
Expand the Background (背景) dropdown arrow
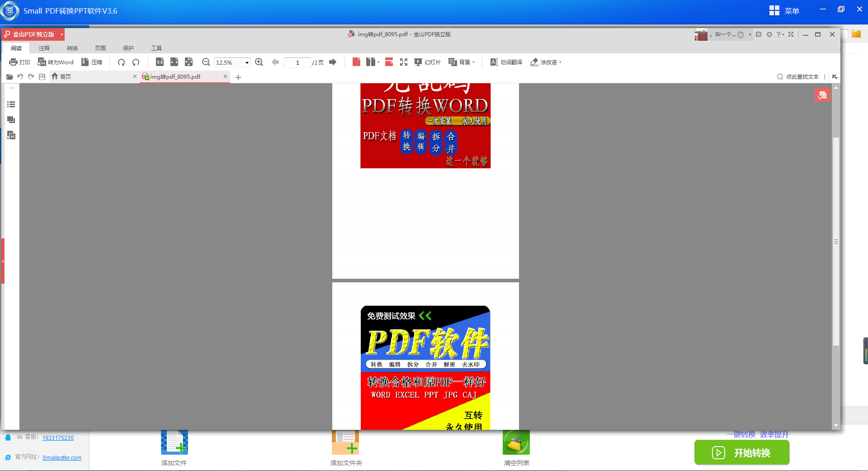473,62
